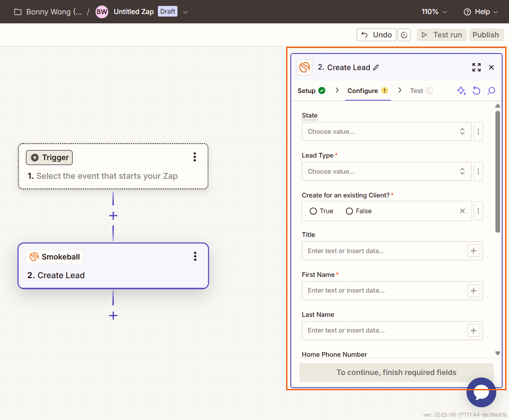Viewport: 509px width, 420px height.
Task: Click the panel scrollbar thumb
Action: 497,172
